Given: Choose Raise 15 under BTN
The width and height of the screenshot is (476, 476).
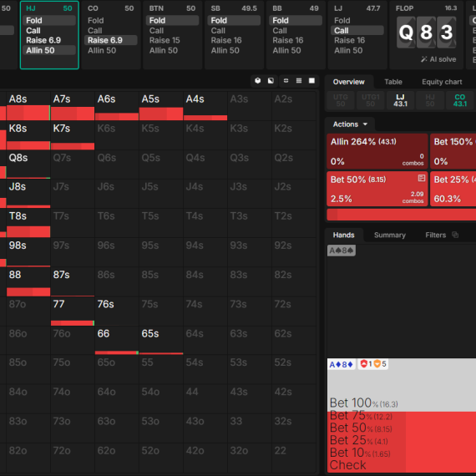Looking at the screenshot, I should click(165, 40).
